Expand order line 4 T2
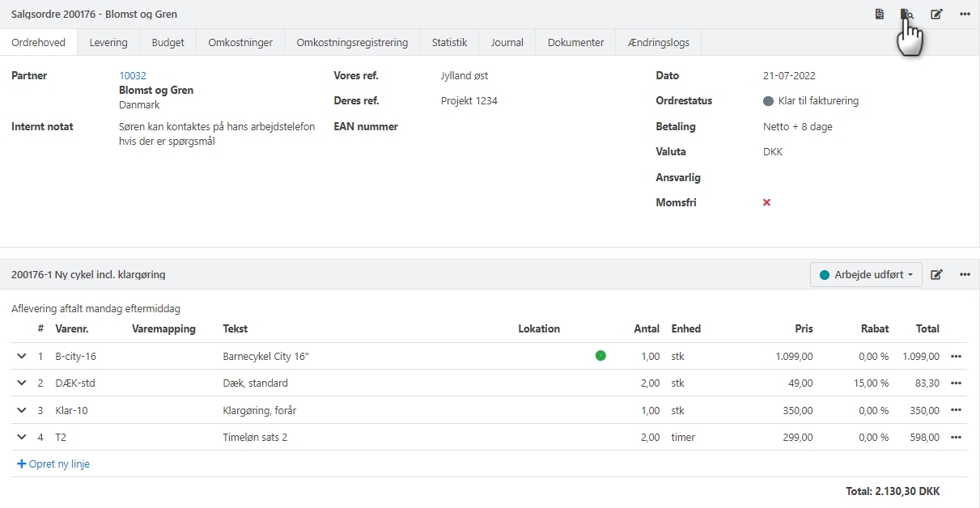This screenshot has width=980, height=508. [21, 438]
